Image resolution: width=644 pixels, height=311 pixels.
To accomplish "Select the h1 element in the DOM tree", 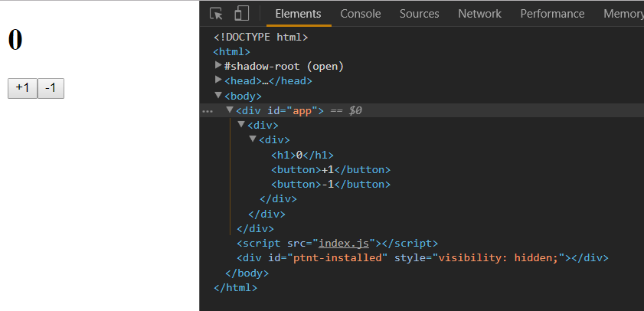I will (302, 155).
